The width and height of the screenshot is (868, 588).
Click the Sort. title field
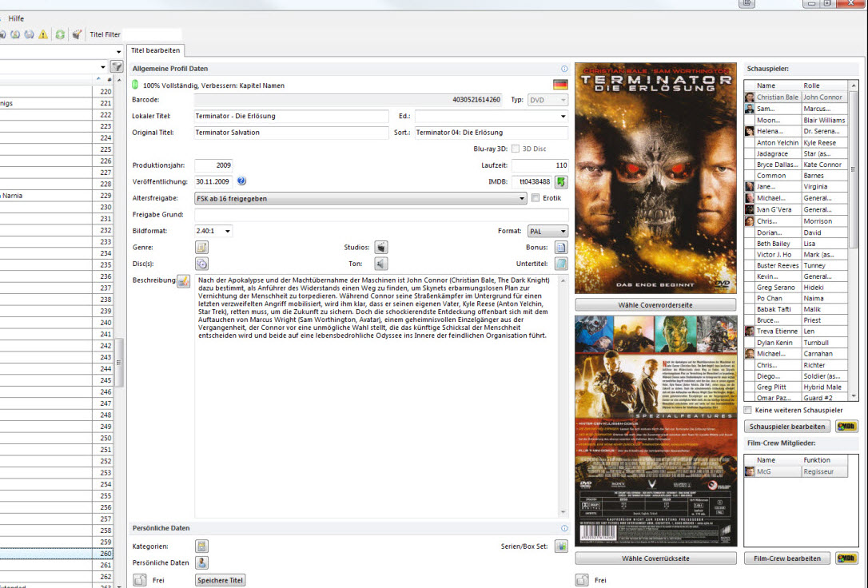[491, 133]
